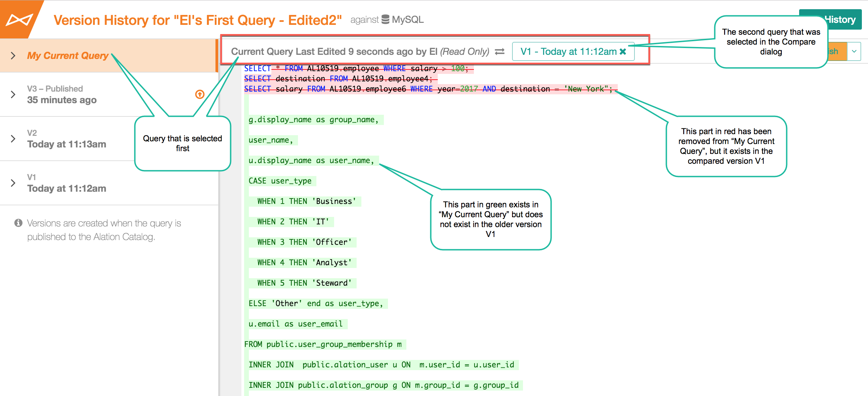
Task: Expand the My Current Query chevron
Action: [13, 56]
